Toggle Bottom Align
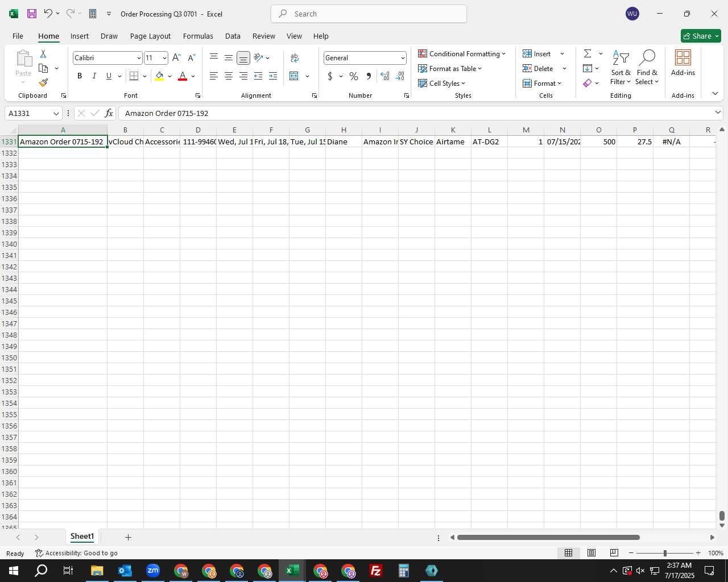The width and height of the screenshot is (728, 582). 243,58
